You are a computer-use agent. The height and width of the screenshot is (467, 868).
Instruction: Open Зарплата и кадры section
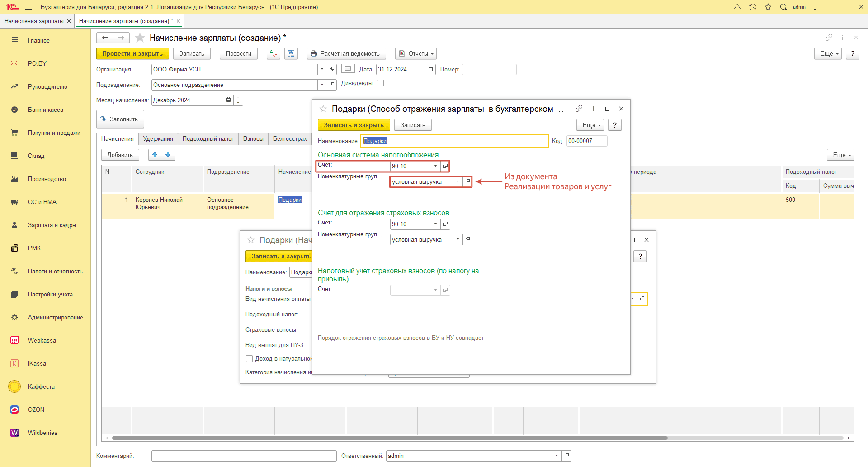tap(52, 225)
